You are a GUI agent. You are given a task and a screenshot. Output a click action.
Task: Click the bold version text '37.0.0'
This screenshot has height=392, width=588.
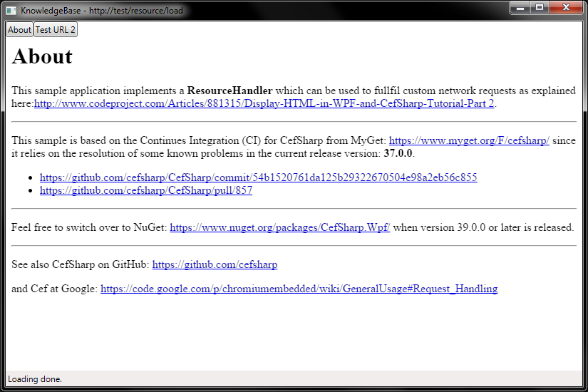pyautogui.click(x=398, y=153)
